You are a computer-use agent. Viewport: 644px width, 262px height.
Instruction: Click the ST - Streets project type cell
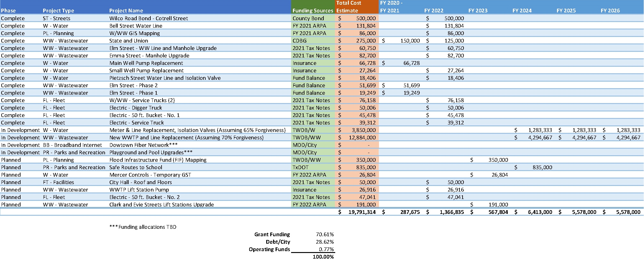pyautogui.click(x=57, y=18)
